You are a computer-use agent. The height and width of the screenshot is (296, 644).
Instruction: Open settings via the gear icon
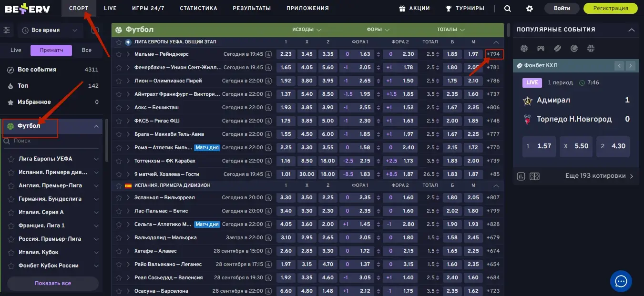coord(530,8)
